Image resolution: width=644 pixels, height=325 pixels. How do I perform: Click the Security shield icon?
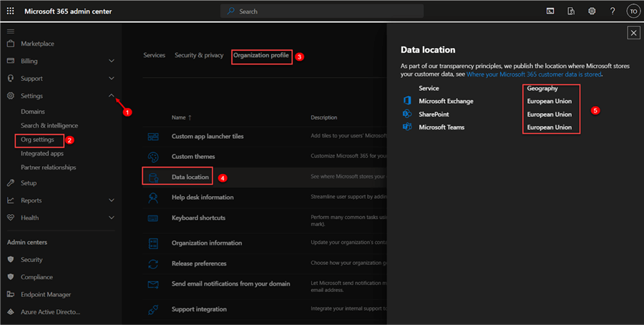(11, 260)
